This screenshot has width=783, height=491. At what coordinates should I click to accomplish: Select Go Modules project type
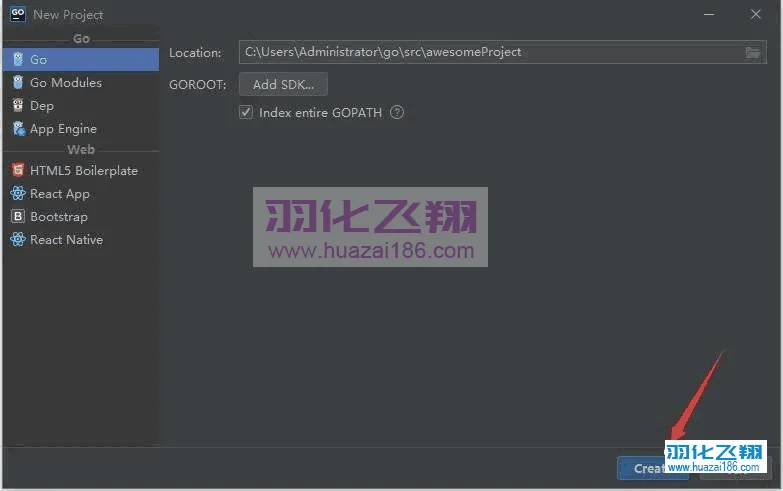pyautogui.click(x=81, y=82)
